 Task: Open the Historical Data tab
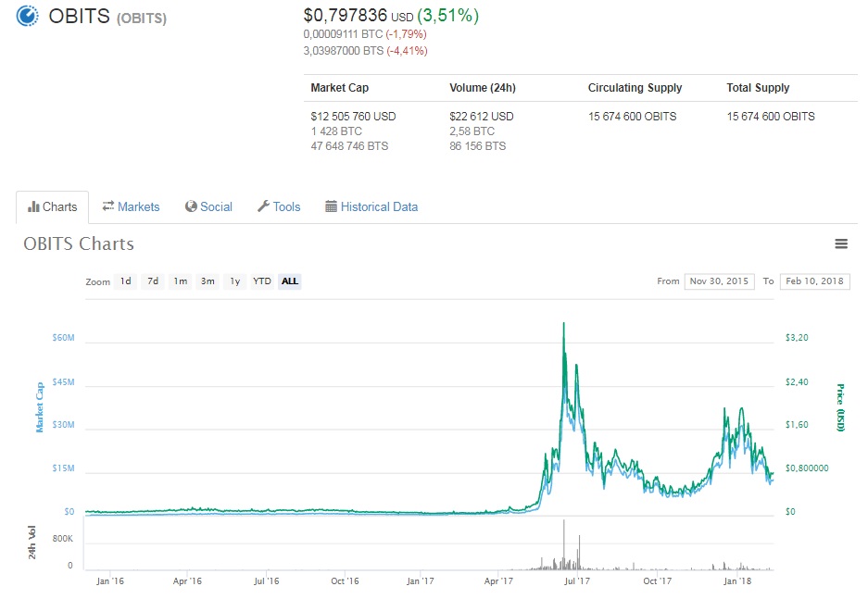pos(371,206)
